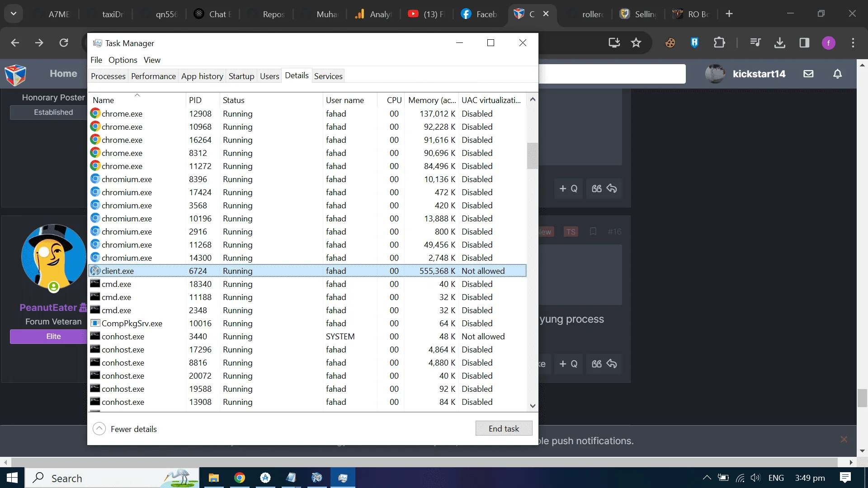
Task: Go back using the browser back arrow
Action: (x=15, y=43)
